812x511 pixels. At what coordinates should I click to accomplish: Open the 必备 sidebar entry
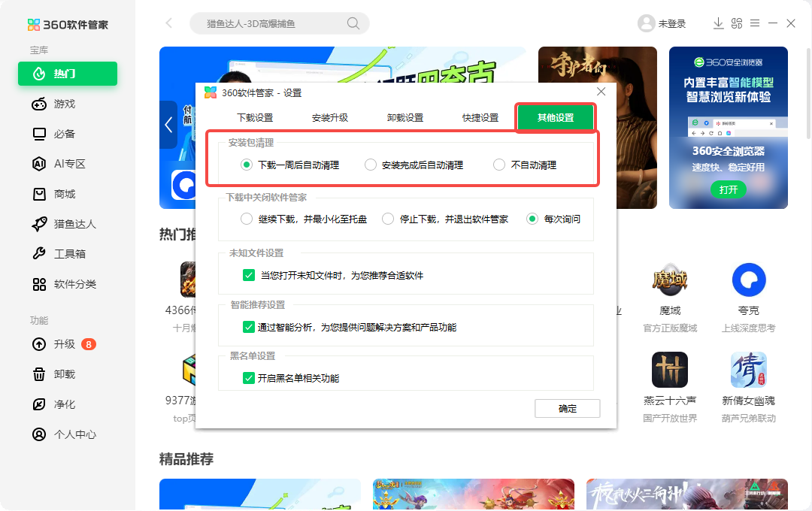(54, 134)
